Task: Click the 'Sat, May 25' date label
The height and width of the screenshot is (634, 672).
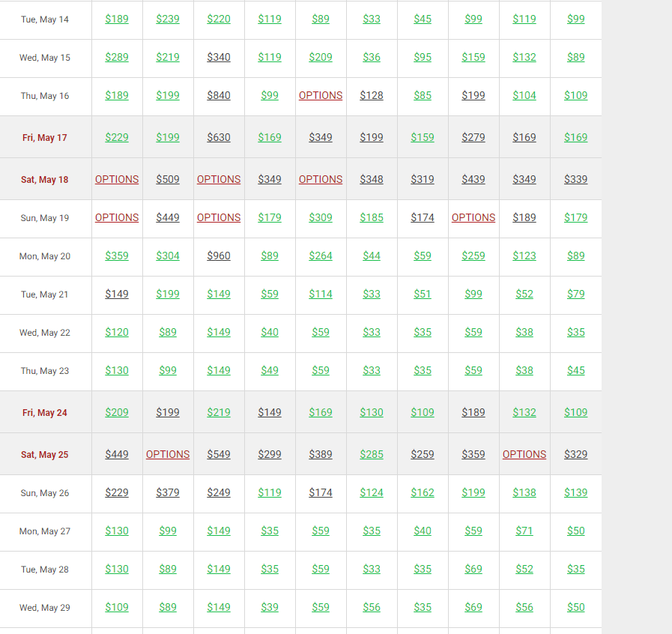Action: point(44,454)
